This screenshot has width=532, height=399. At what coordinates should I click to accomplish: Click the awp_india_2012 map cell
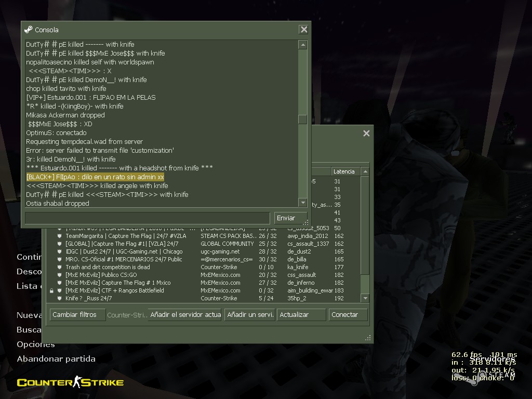point(308,236)
